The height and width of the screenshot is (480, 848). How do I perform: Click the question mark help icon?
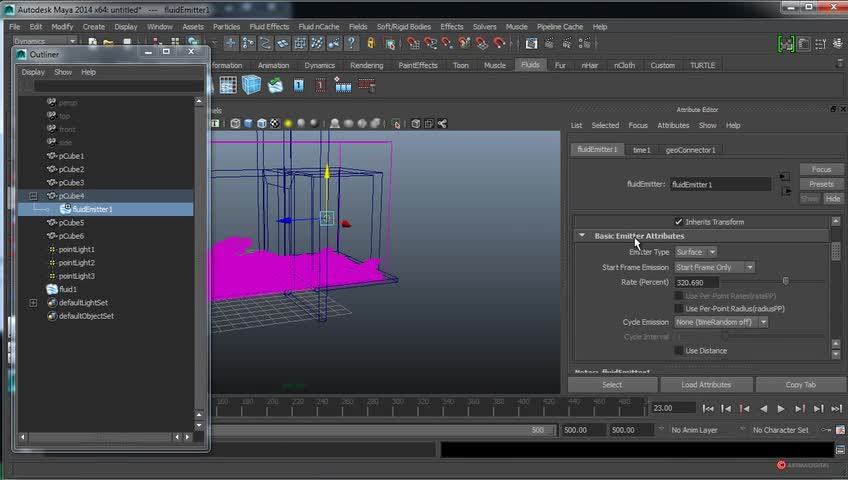[351, 43]
